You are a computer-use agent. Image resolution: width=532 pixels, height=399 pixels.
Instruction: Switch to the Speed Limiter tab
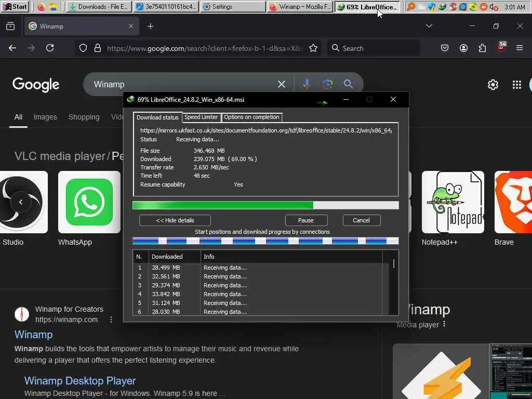pos(201,117)
